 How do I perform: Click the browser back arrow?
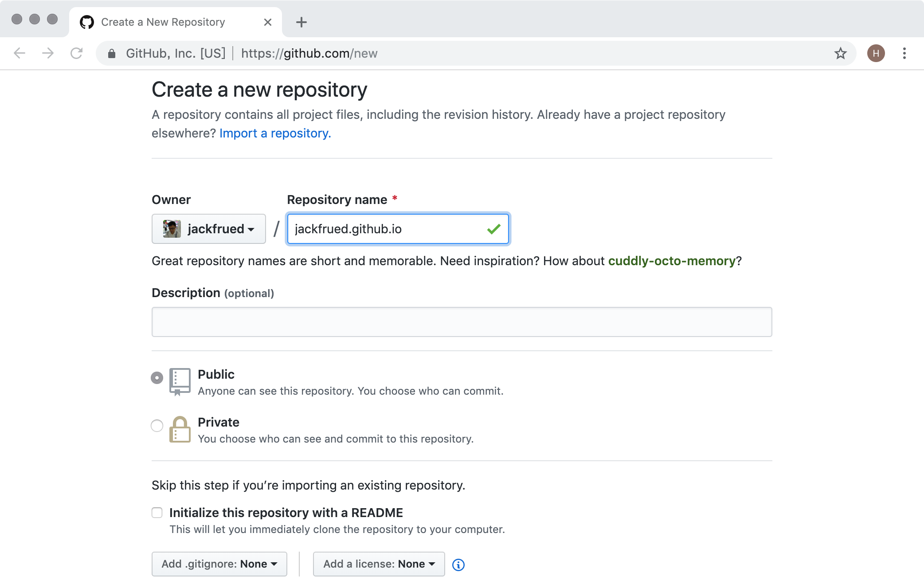coord(20,54)
